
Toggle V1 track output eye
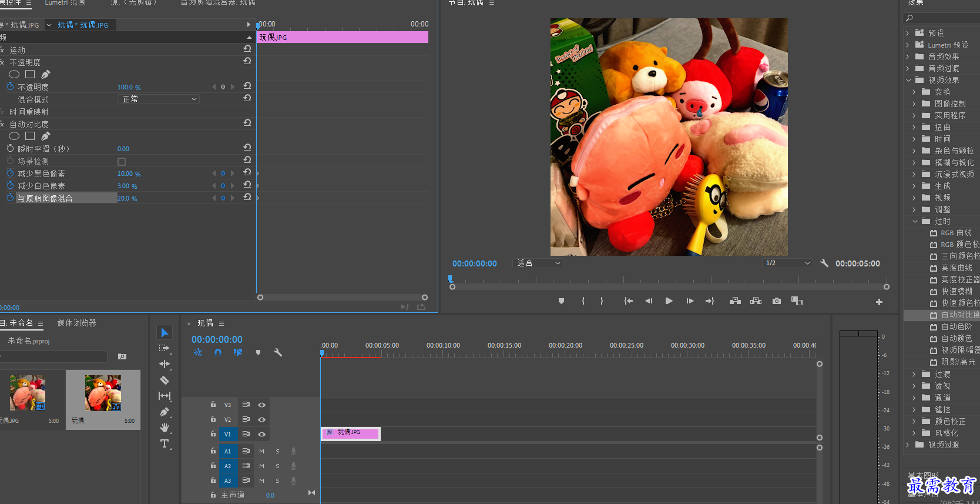(x=262, y=434)
